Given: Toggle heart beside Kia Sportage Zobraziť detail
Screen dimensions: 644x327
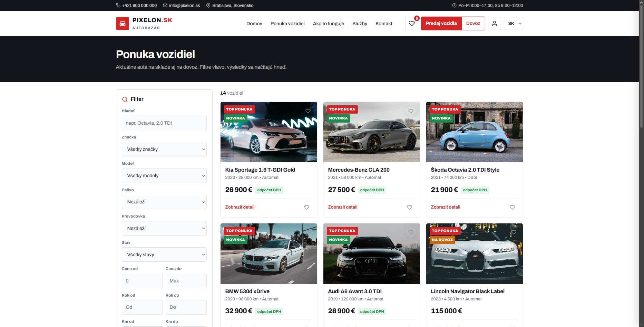Looking at the screenshot, I should tap(306, 207).
